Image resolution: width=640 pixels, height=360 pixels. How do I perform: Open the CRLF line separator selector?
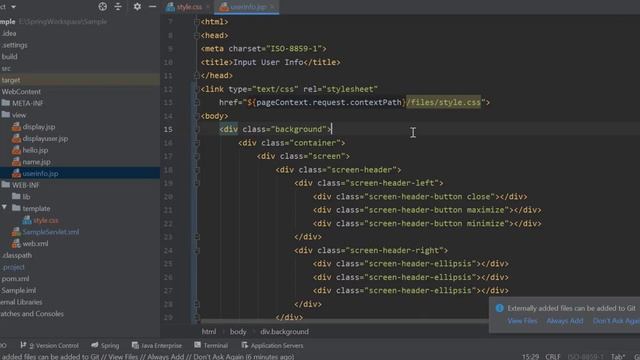(553, 357)
